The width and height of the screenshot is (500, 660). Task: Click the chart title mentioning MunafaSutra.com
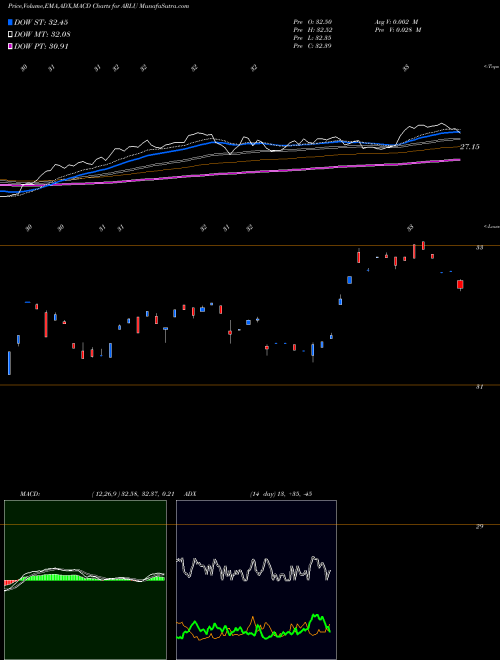click(x=98, y=6)
